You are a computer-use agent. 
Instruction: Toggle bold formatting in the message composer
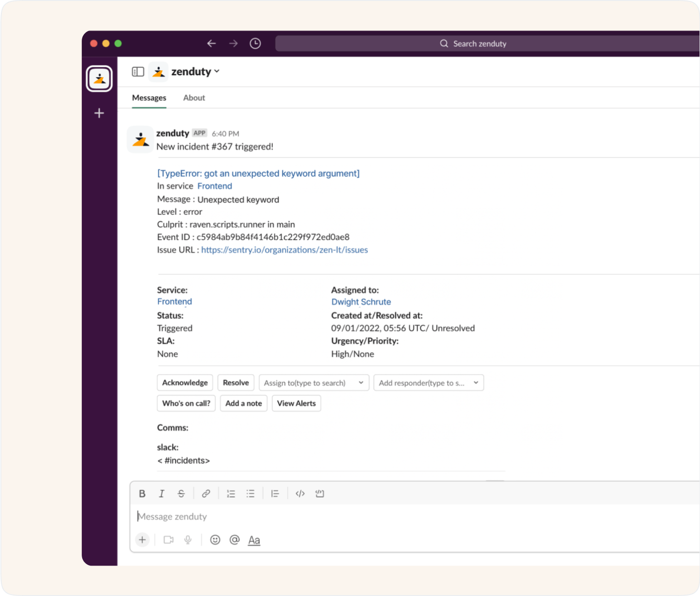(x=142, y=493)
